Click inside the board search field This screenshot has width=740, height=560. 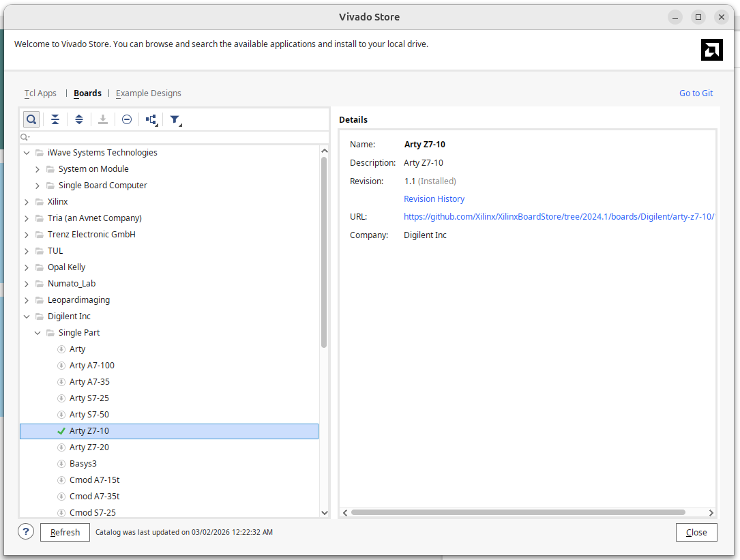click(x=171, y=138)
